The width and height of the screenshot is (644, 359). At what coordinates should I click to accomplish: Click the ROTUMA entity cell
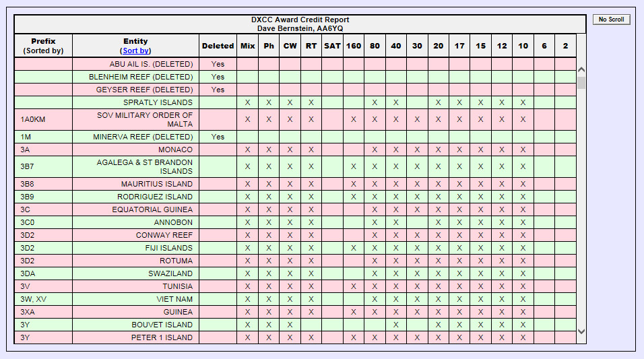pos(135,261)
